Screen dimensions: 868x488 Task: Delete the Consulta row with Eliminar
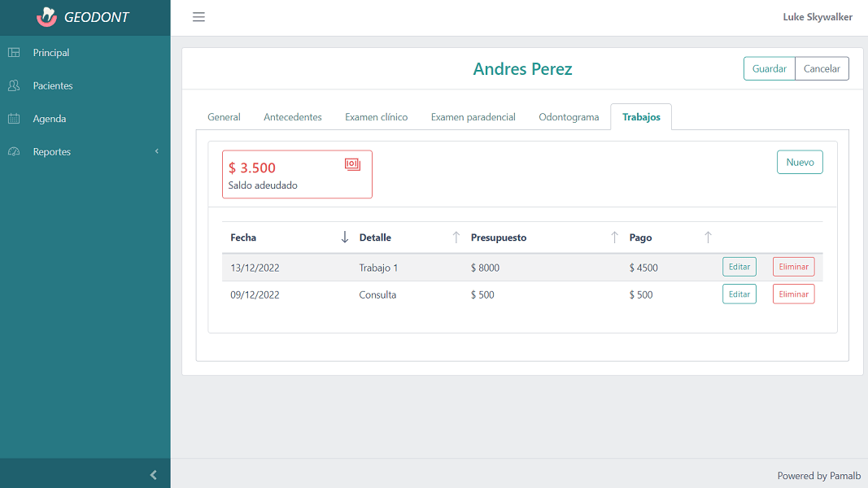tap(793, 294)
